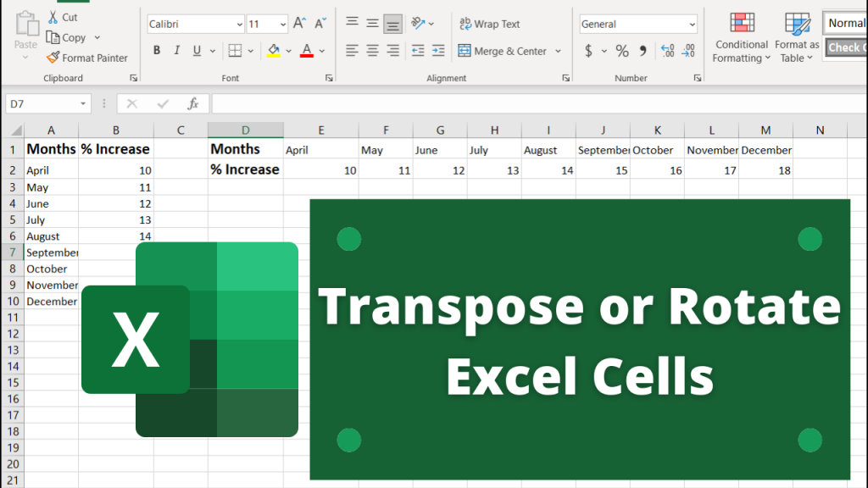Screen dimensions: 868x488
Task: Click Increase Decimal icon
Action: (668, 51)
